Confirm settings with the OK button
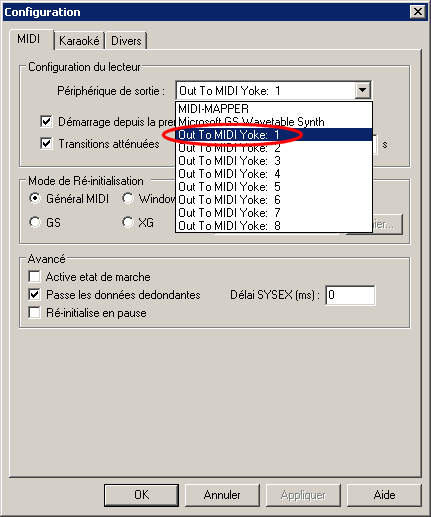Image resolution: width=431 pixels, height=517 pixels. point(141,495)
